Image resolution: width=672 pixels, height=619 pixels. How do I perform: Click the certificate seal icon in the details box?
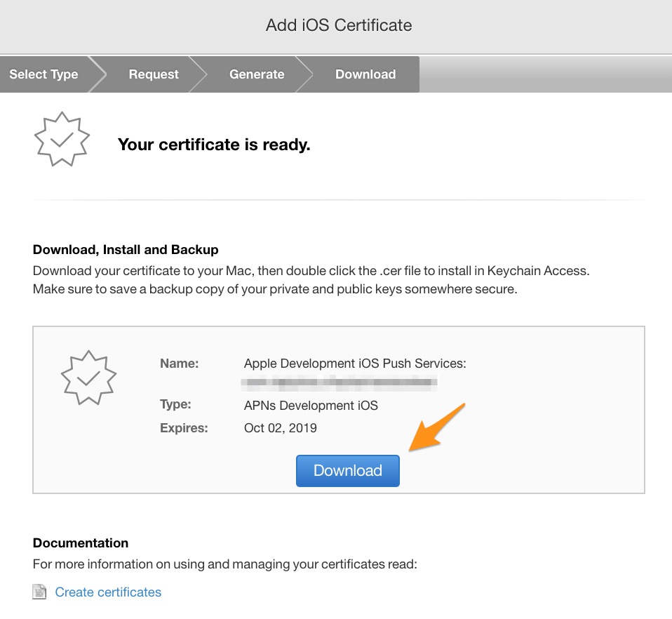click(x=88, y=378)
